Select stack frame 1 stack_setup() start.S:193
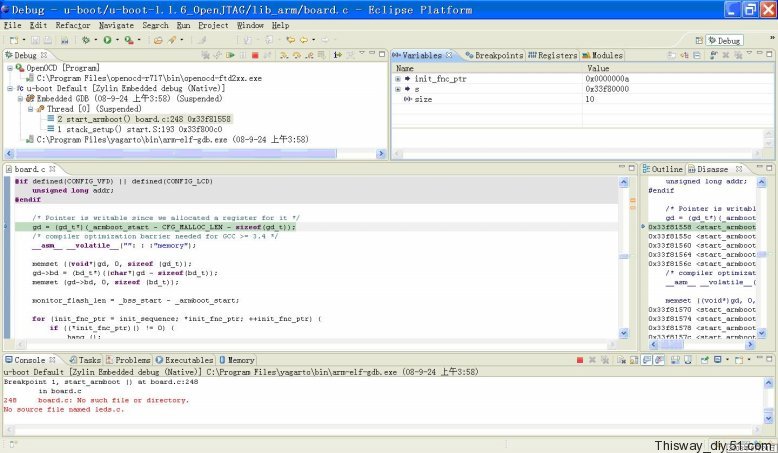 (134, 129)
